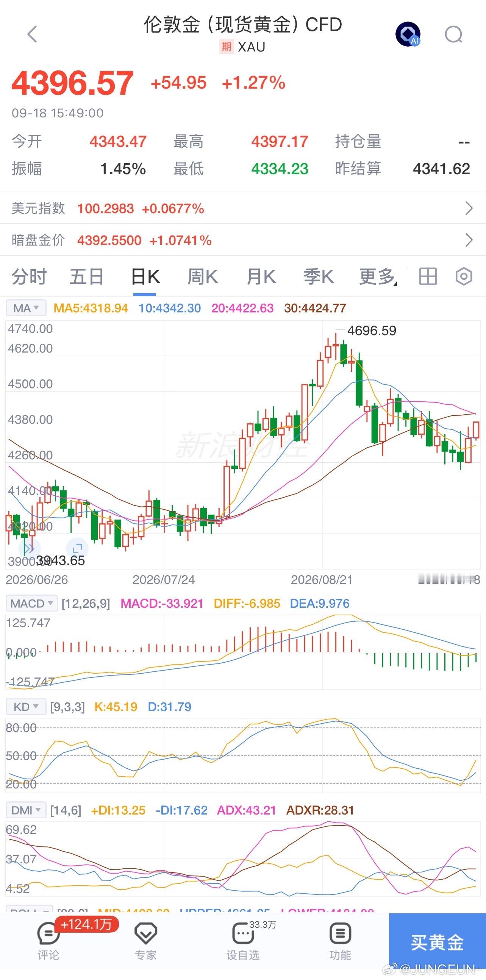Tap the +124.1万 comment count badge
The image size is (486, 980).
point(87,924)
